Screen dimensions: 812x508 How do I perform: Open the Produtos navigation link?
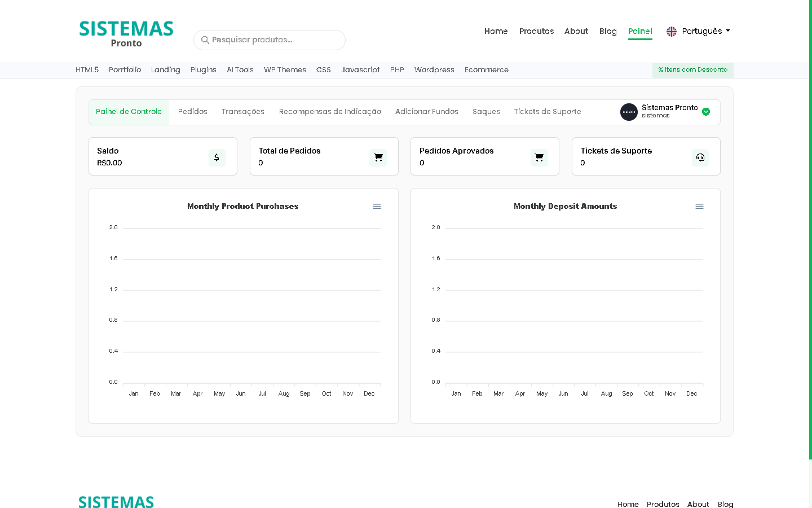pos(536,32)
